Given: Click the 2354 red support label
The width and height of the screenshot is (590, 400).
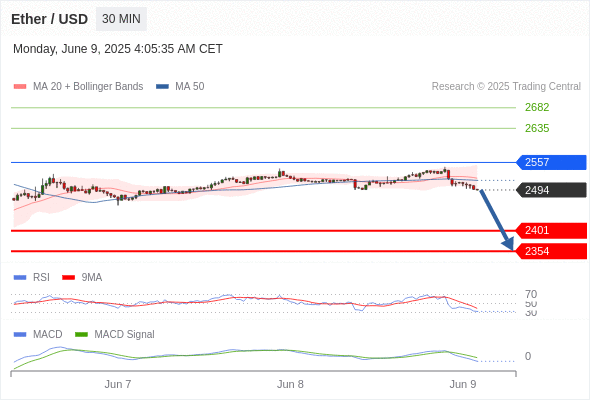Looking at the screenshot, I should (551, 251).
